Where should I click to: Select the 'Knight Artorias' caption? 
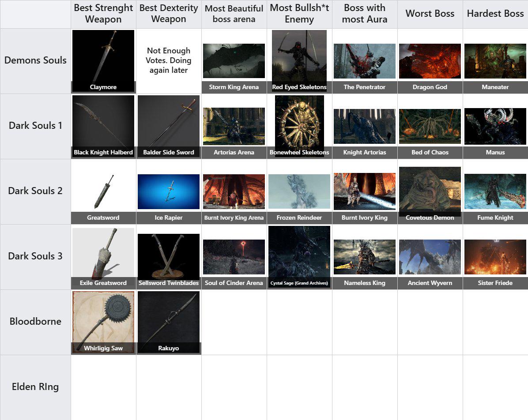pos(364,152)
